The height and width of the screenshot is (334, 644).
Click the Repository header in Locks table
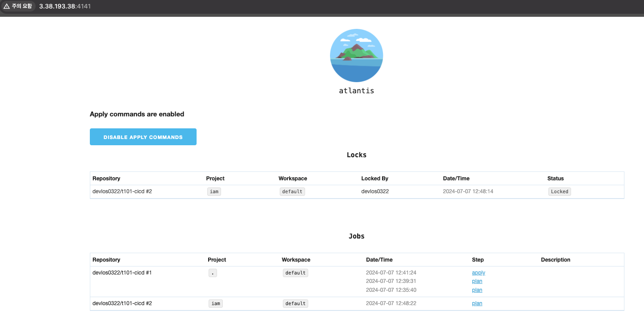tap(106, 179)
